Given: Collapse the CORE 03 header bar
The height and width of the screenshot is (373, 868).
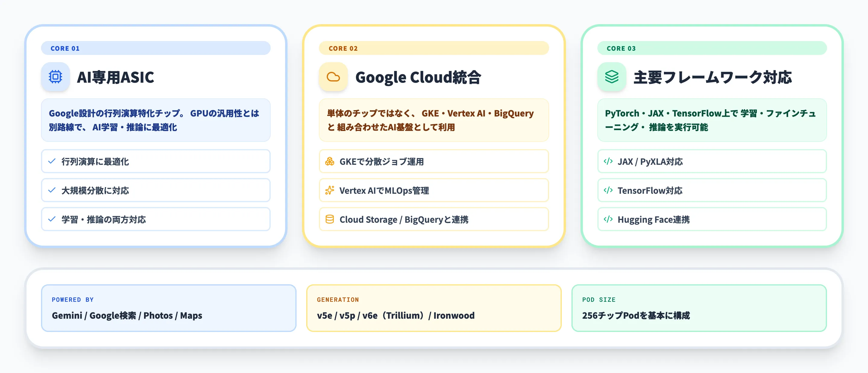Looking at the screenshot, I should 712,48.
